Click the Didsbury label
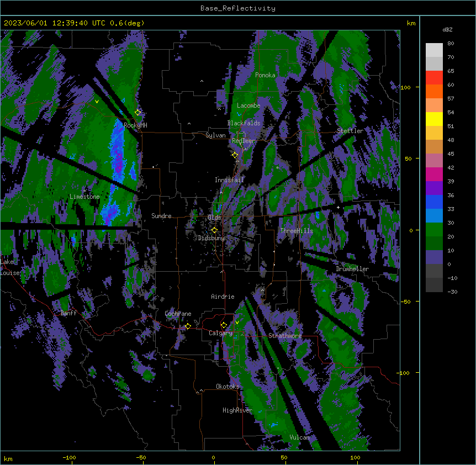The width and height of the screenshot is (476, 465). coord(211,238)
